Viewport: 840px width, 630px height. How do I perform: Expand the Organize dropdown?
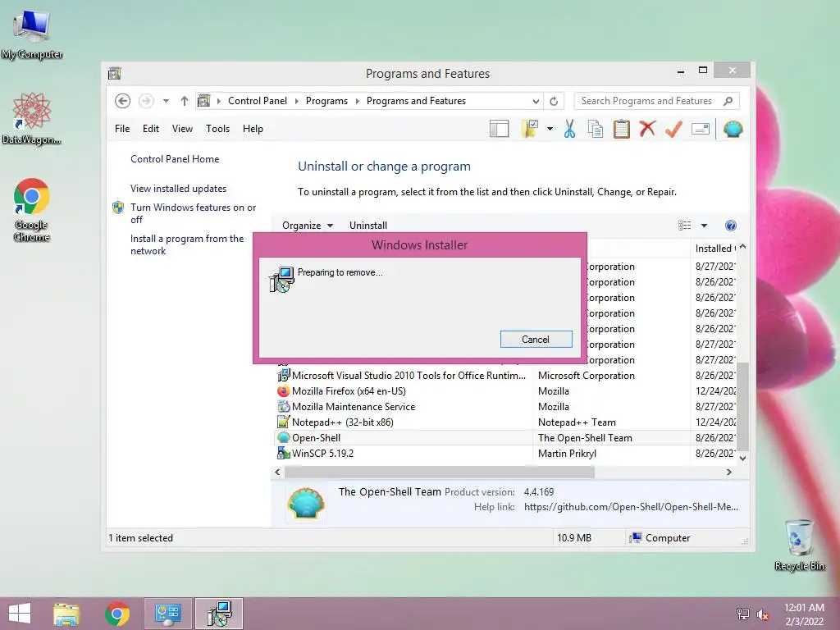coord(308,226)
